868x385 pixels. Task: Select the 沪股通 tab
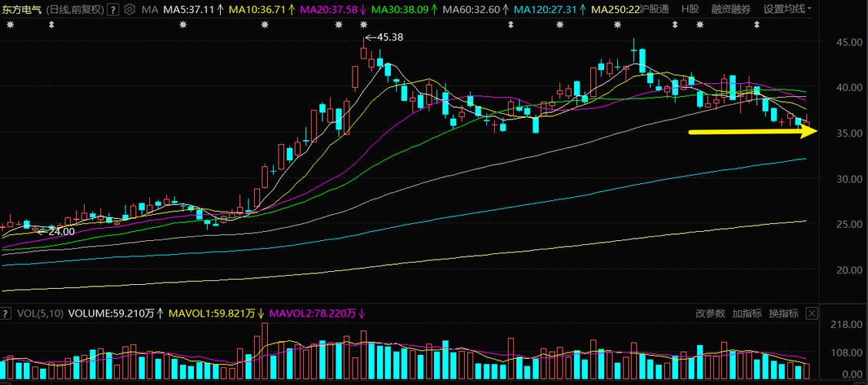654,9
